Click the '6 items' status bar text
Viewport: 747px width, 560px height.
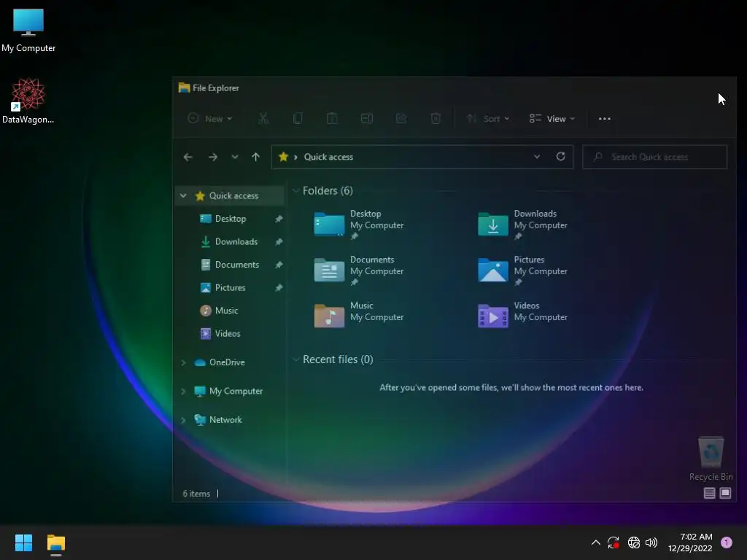click(x=196, y=494)
